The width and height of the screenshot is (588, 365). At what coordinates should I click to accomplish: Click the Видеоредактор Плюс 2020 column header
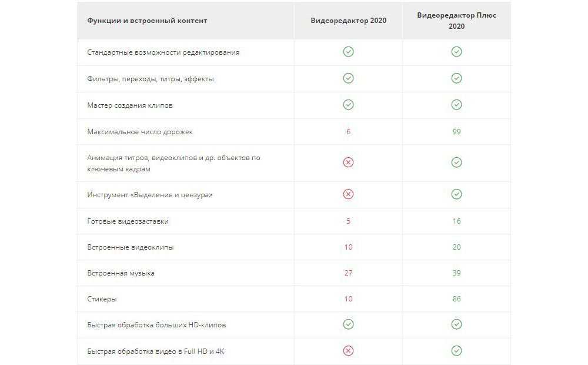pyautogui.click(x=456, y=21)
